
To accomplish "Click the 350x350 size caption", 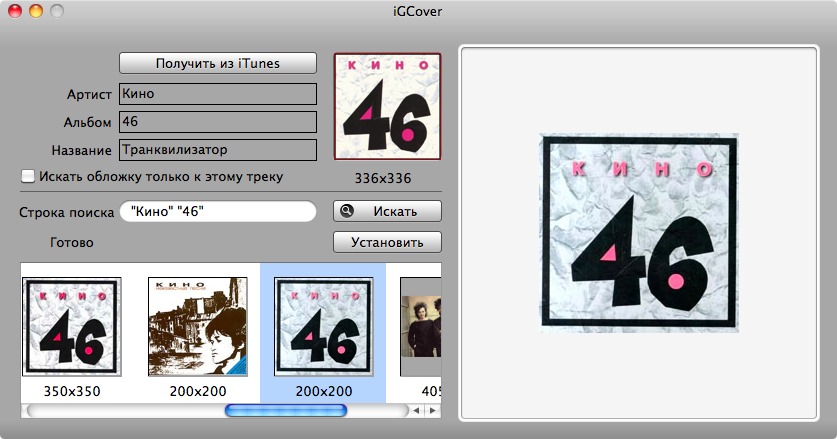I will (x=72, y=391).
